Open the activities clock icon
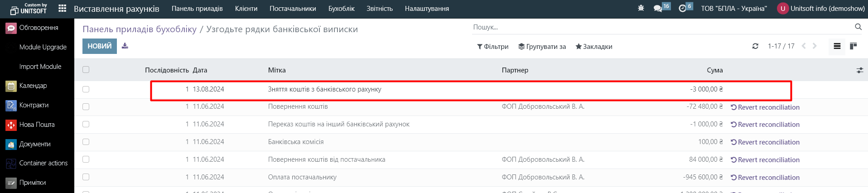 click(682, 9)
